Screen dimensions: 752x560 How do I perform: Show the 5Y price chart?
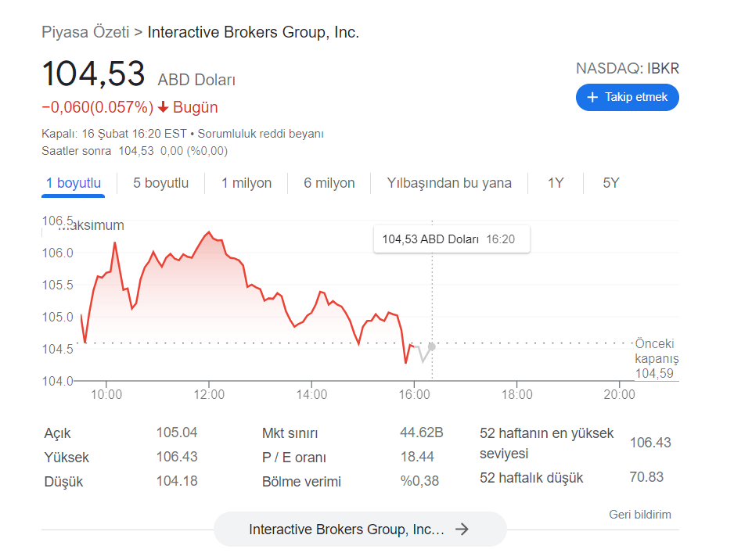pyautogui.click(x=610, y=182)
